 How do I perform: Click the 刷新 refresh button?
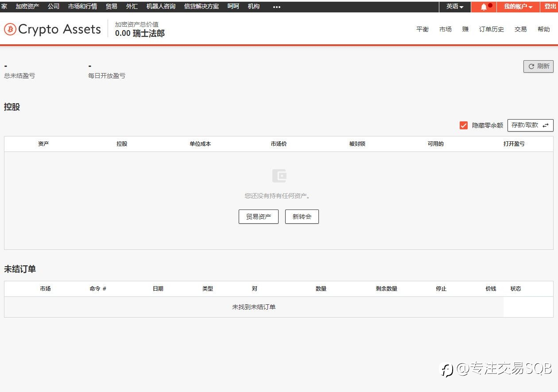click(539, 66)
